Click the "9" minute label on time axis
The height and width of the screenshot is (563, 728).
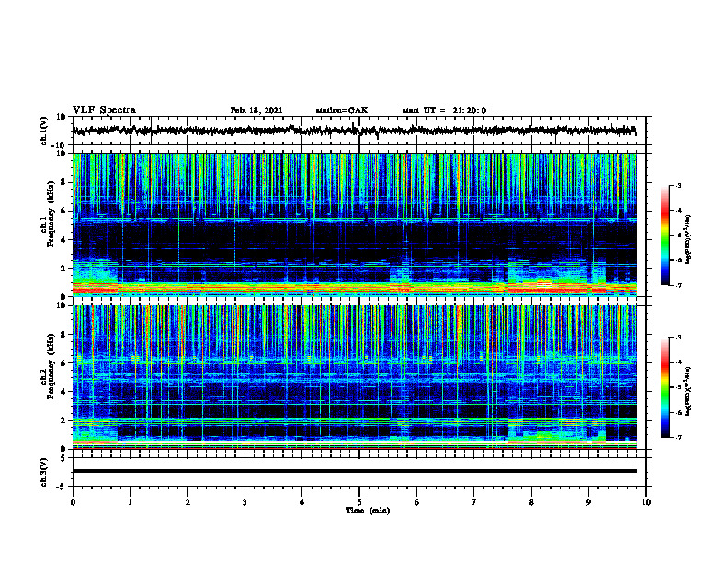pyautogui.click(x=588, y=502)
